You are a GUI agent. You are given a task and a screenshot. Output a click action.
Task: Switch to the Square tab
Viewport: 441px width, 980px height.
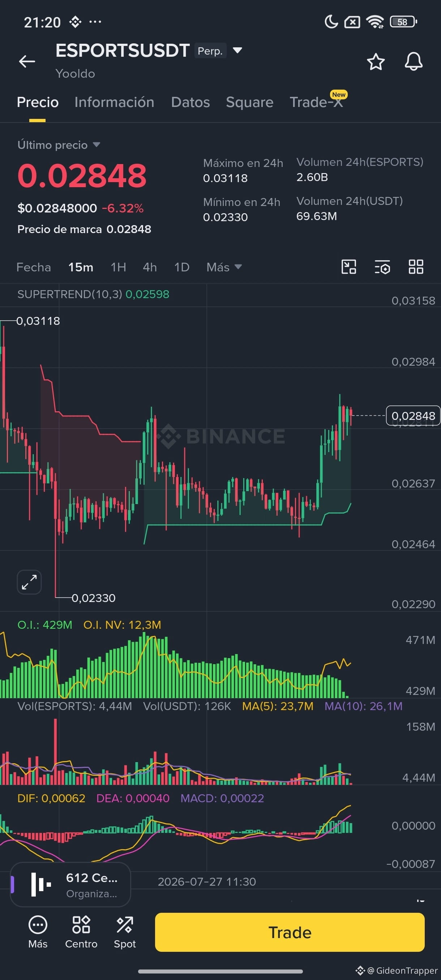pyautogui.click(x=250, y=102)
